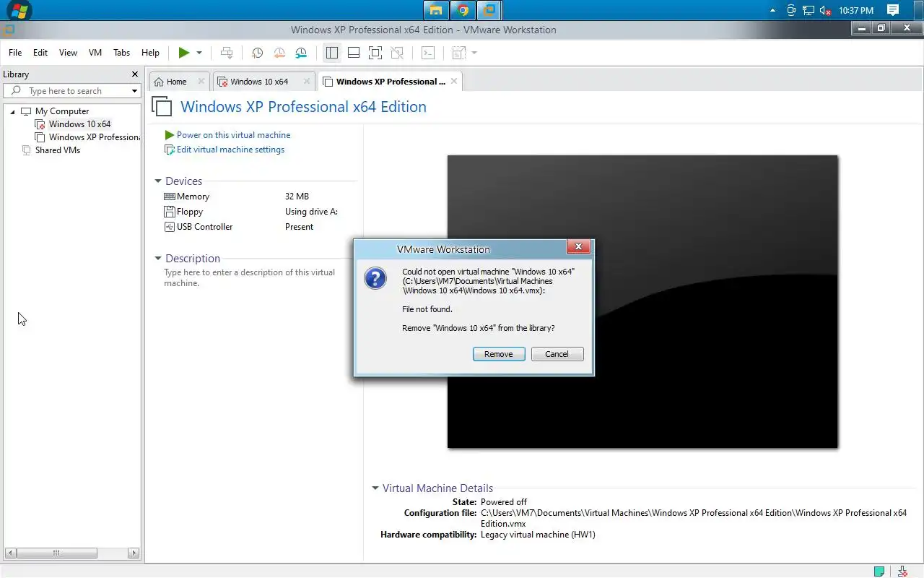
Task: Open the Edit menu
Action: (x=40, y=53)
